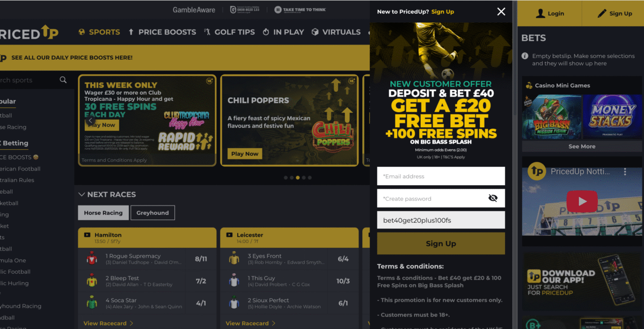This screenshot has height=329, width=644.
Task: Open the In Play menu
Action: click(x=283, y=32)
